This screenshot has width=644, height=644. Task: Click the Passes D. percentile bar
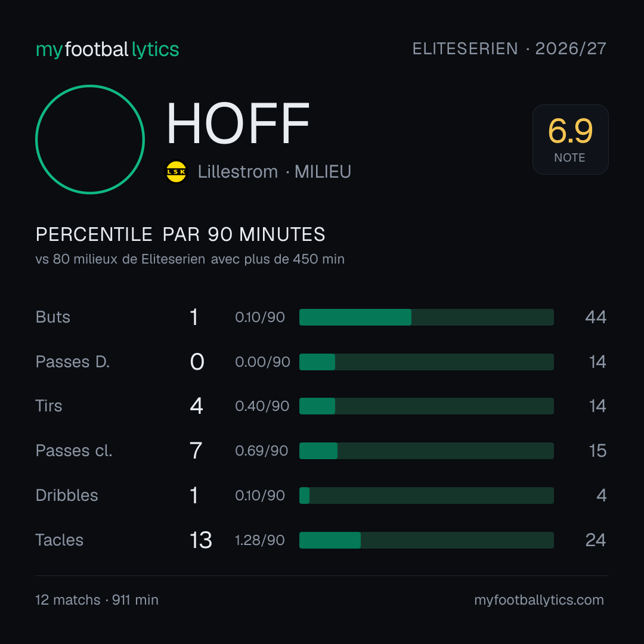426,362
